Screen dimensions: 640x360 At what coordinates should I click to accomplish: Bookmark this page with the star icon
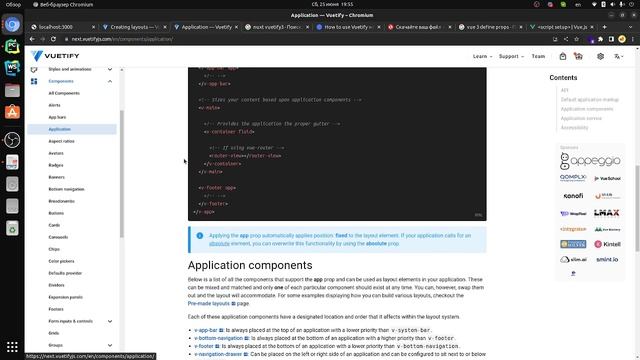click(x=576, y=39)
